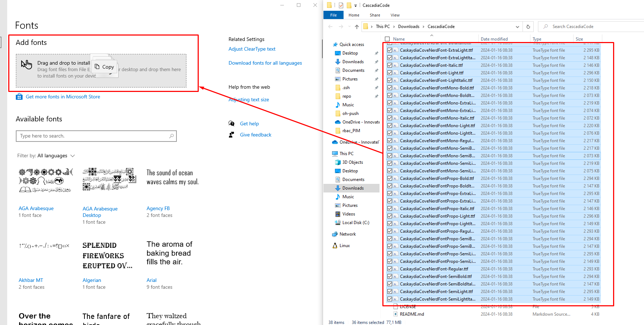The width and height of the screenshot is (644, 325).
Task: Click the Back arrow in File Explorer
Action: pyautogui.click(x=331, y=27)
